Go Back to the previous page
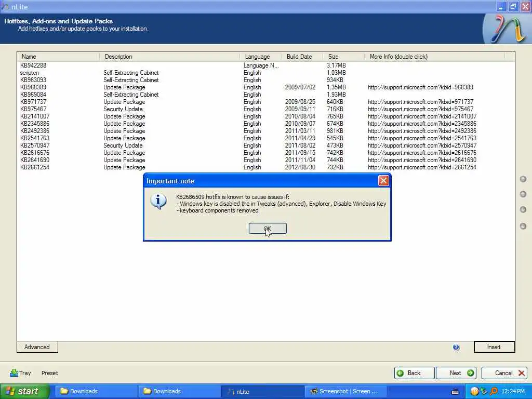The height and width of the screenshot is (399, 532). tap(414, 373)
